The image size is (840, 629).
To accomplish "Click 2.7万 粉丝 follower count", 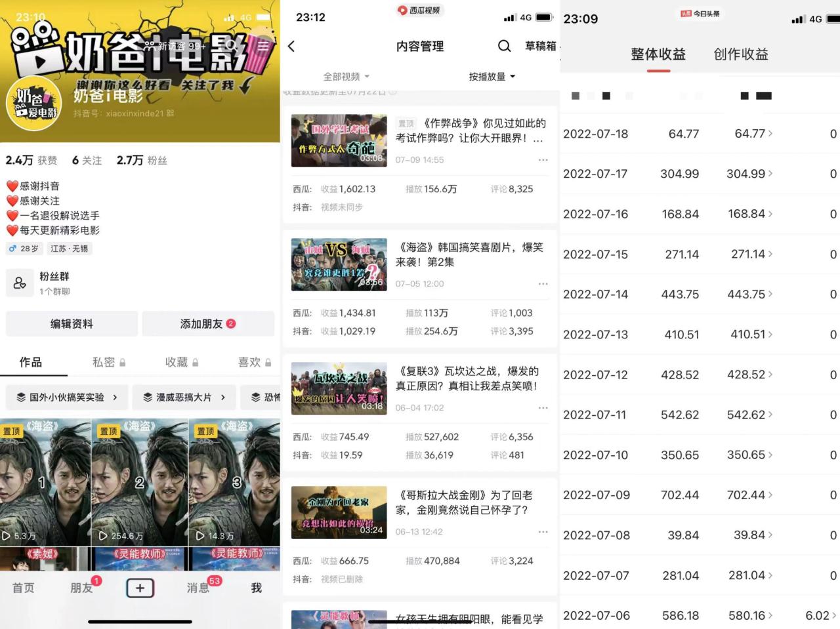I will pos(142,160).
